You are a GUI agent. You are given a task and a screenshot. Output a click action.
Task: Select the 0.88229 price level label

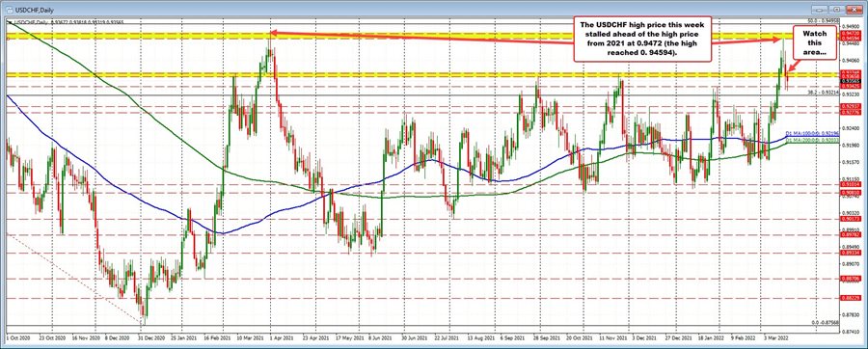pos(850,298)
